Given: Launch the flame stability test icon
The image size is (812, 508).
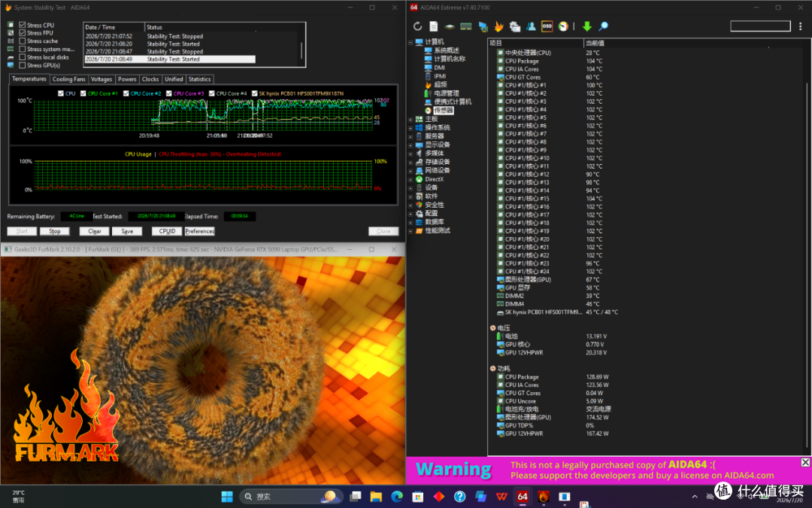Looking at the screenshot, I should tap(498, 26).
